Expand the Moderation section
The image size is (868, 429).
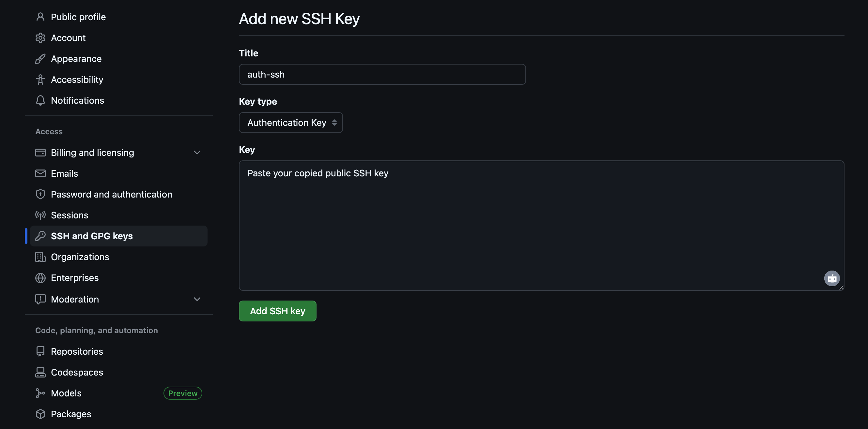(197, 299)
